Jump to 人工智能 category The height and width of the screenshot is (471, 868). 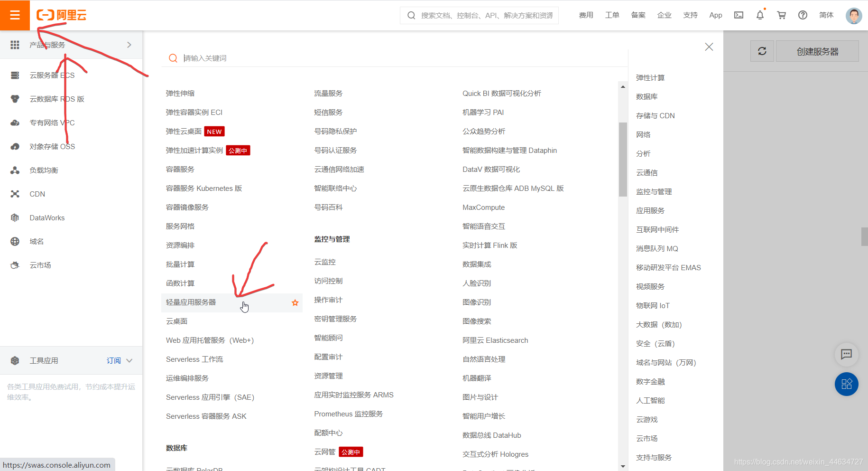650,401
